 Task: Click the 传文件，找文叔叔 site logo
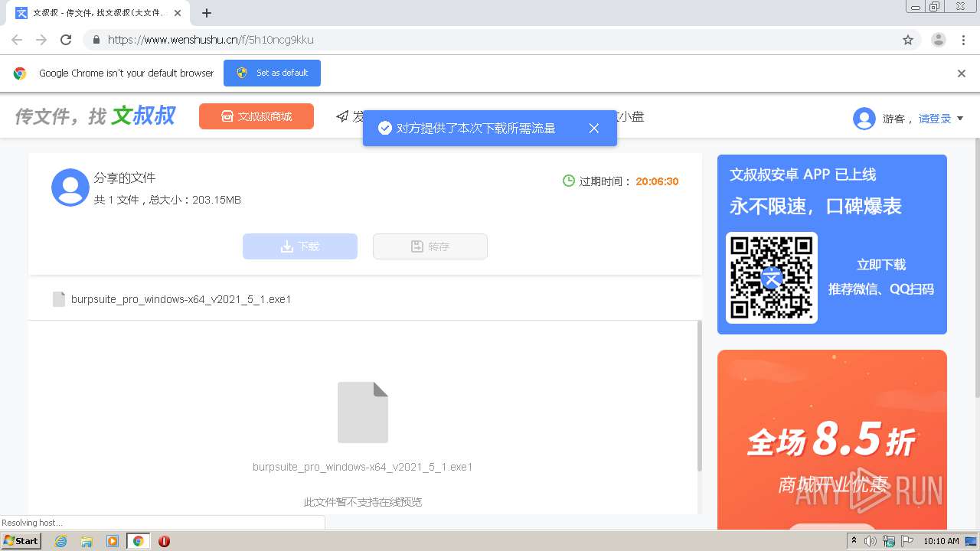click(95, 116)
